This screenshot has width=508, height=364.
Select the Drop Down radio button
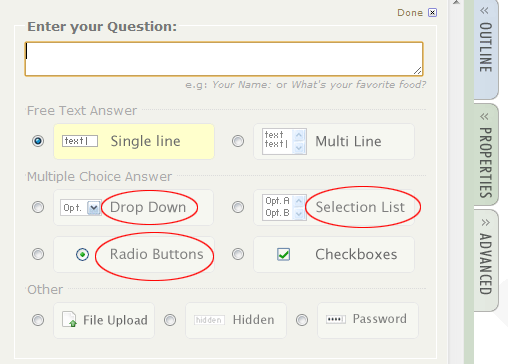[38, 207]
